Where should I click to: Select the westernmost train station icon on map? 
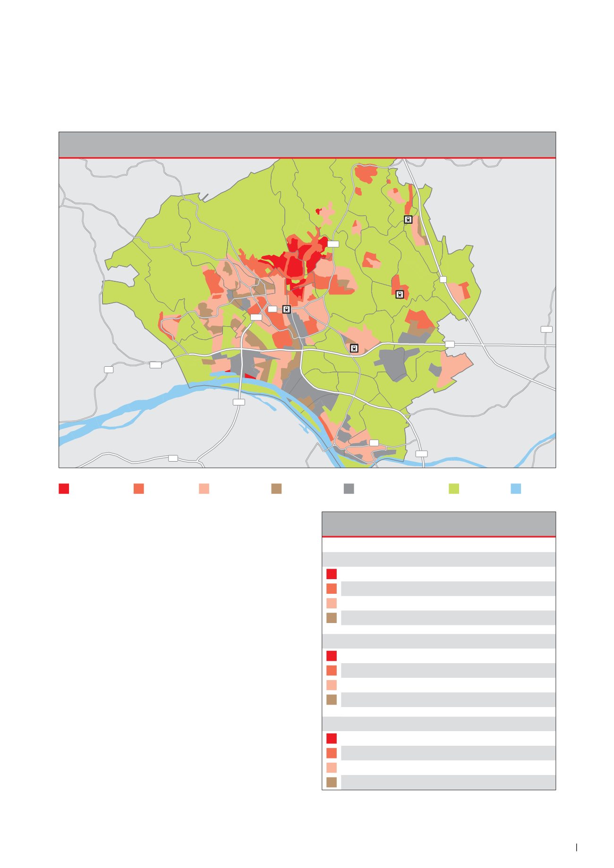(286, 309)
